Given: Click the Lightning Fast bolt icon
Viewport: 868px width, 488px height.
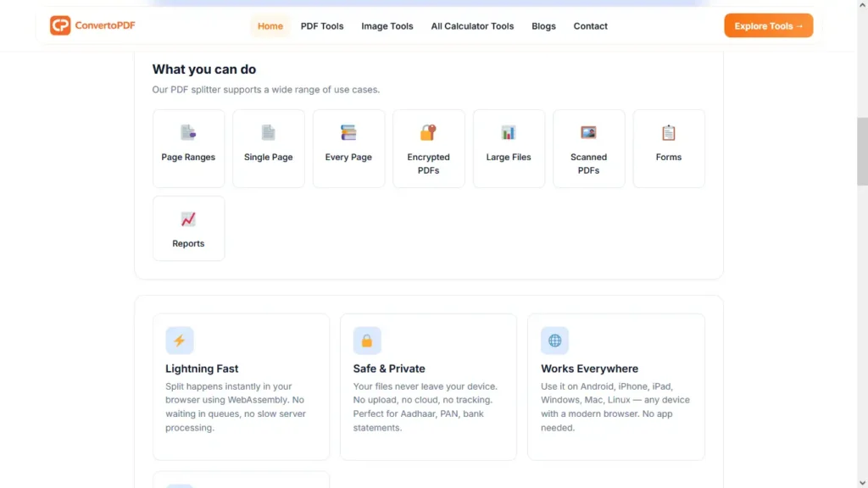Looking at the screenshot, I should click(x=180, y=341).
